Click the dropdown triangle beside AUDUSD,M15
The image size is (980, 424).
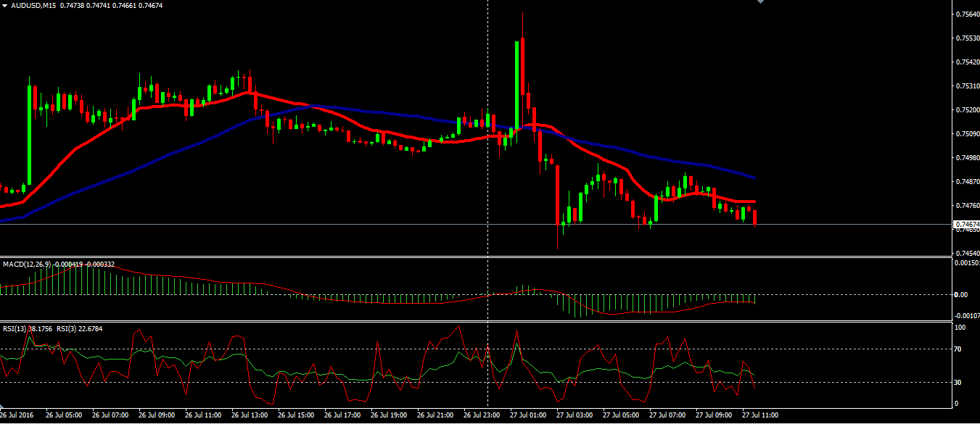tap(4, 5)
